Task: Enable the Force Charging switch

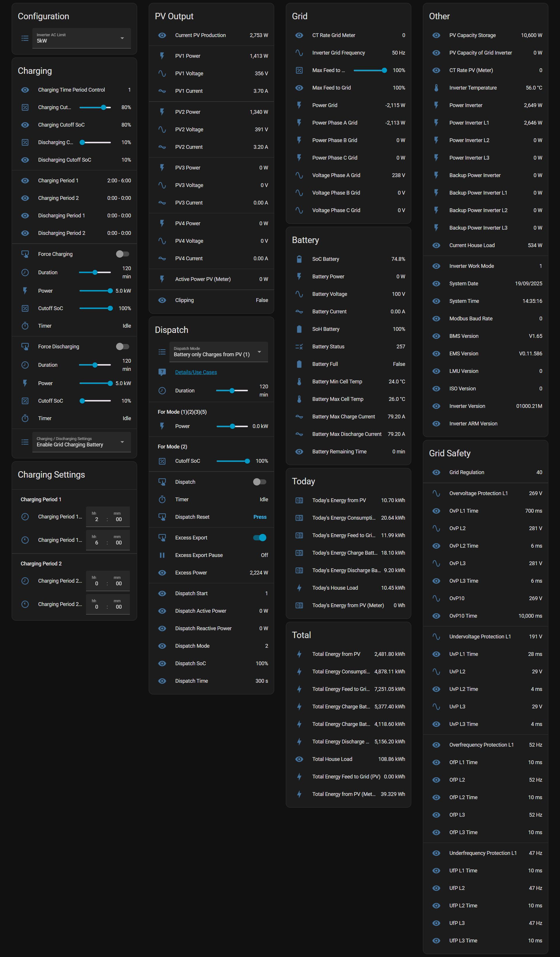Action: click(122, 254)
